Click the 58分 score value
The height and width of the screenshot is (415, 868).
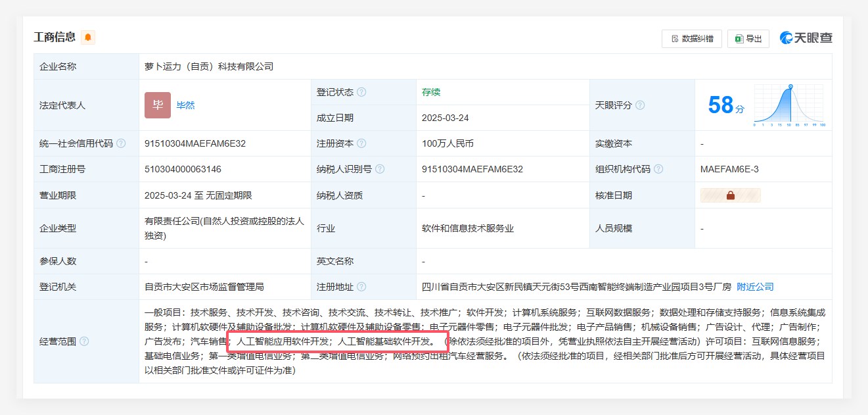pyautogui.click(x=725, y=105)
